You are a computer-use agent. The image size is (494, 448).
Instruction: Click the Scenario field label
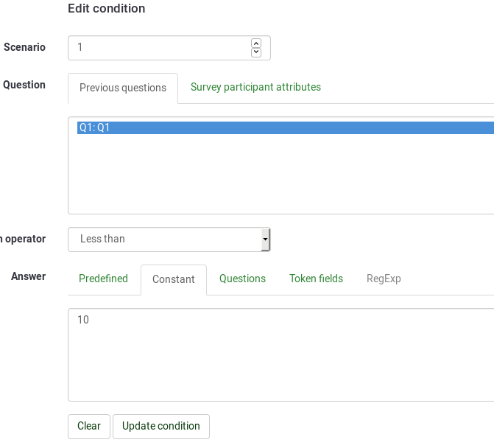tap(24, 47)
